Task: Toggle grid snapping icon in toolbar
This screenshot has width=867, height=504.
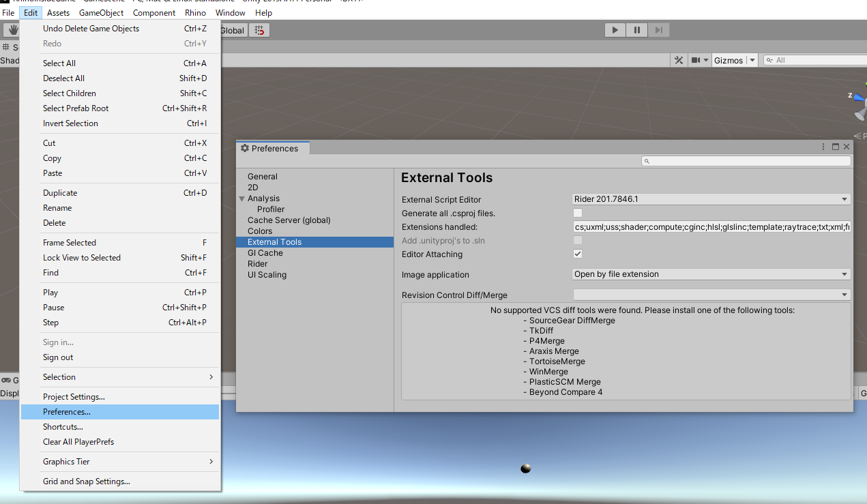Action: pos(259,30)
